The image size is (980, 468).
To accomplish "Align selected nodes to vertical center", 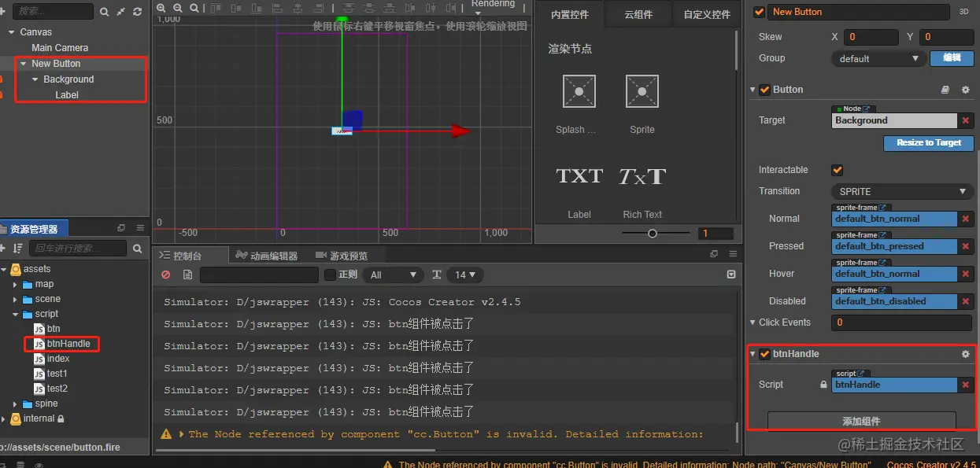I will tap(235, 8).
